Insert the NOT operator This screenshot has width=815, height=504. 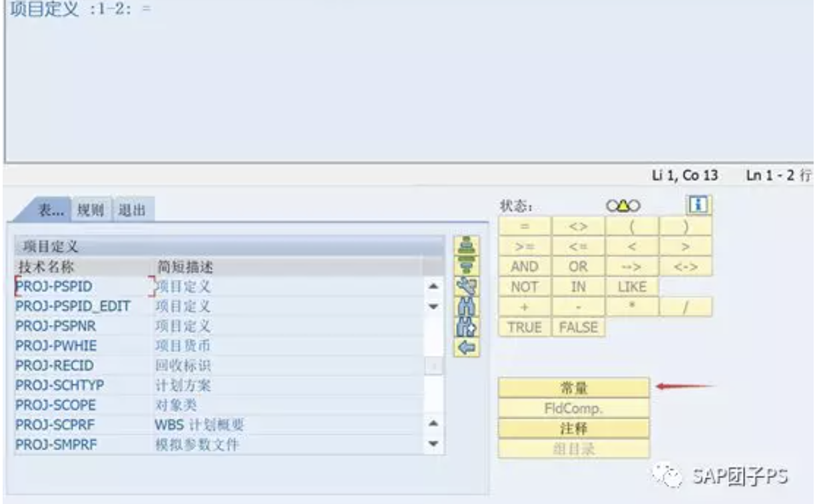[525, 287]
